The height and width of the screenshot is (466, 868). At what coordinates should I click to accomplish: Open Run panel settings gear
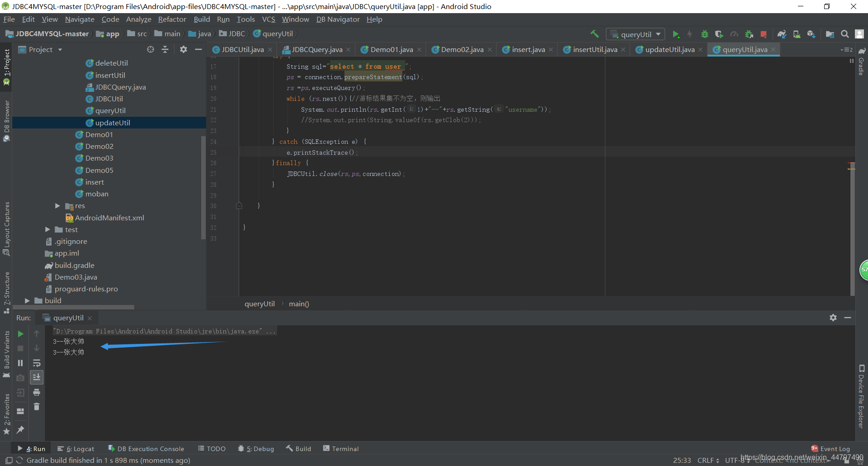coord(833,318)
